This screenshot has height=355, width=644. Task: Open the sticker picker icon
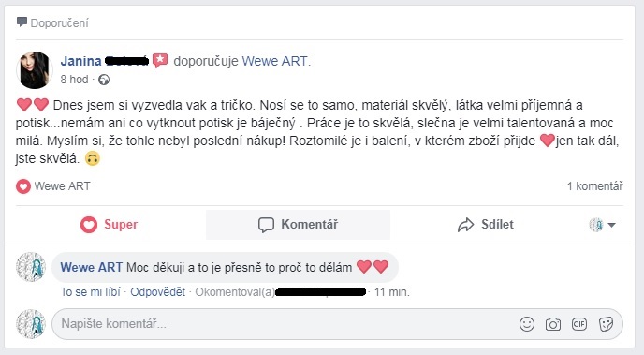click(607, 324)
